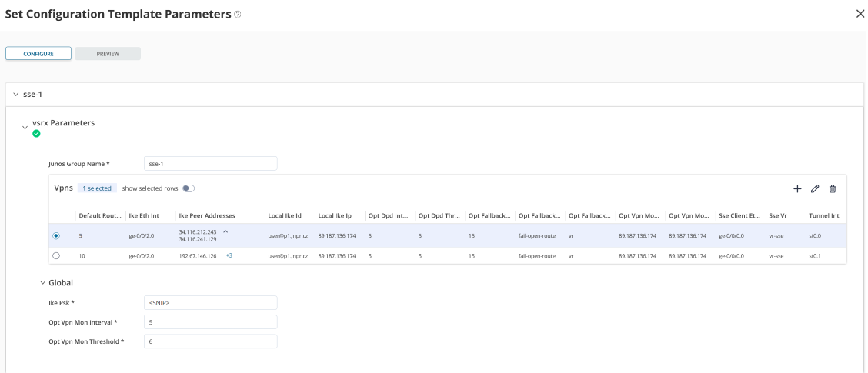
Task: Click the st0.1 tunnel interface cell
Action: pos(815,256)
